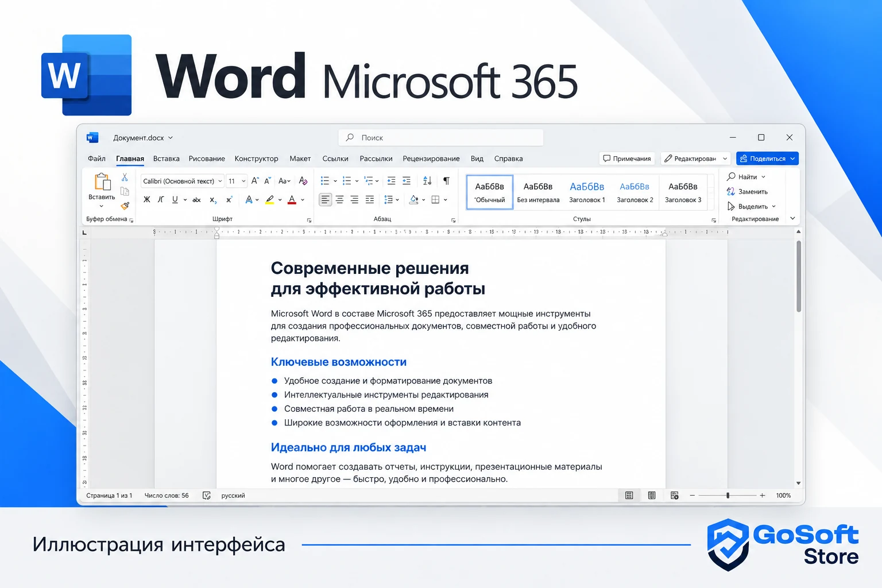Switch to Web Layout view icon in the status bar

[x=675, y=496]
